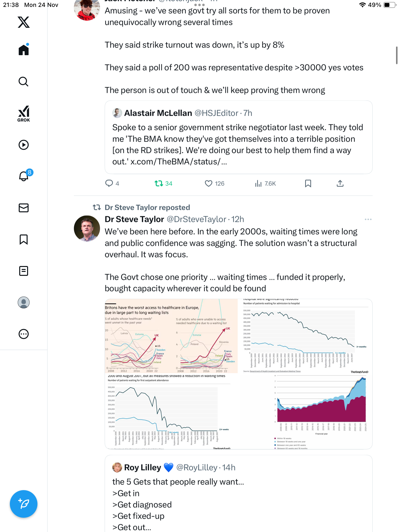View notifications bell with 8 badge
This screenshot has width=399, height=532.
[x=24, y=176]
